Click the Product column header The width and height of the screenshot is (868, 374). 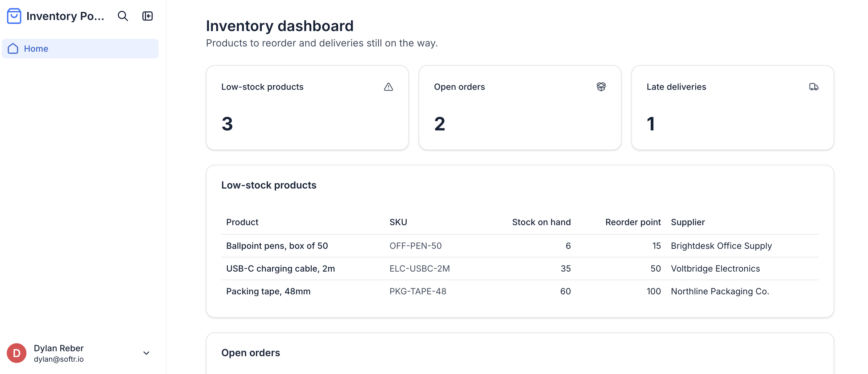tap(242, 222)
